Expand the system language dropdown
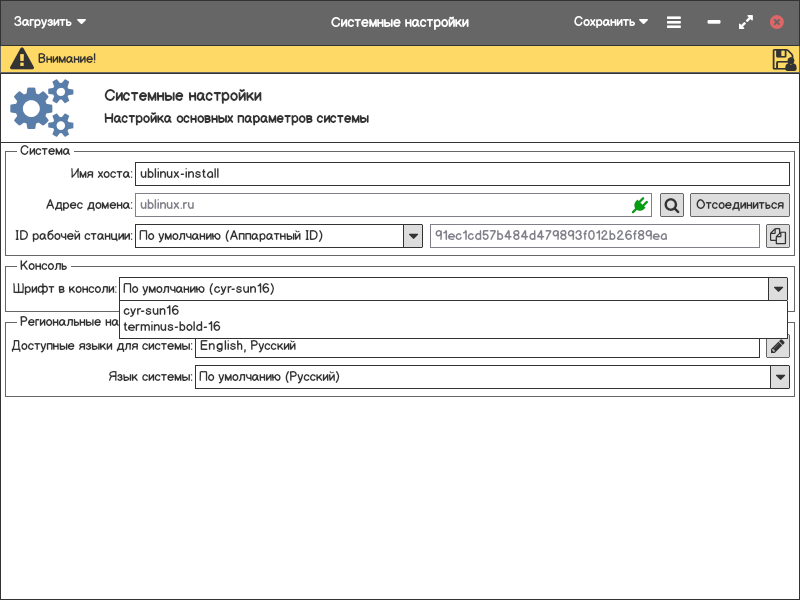 point(779,377)
